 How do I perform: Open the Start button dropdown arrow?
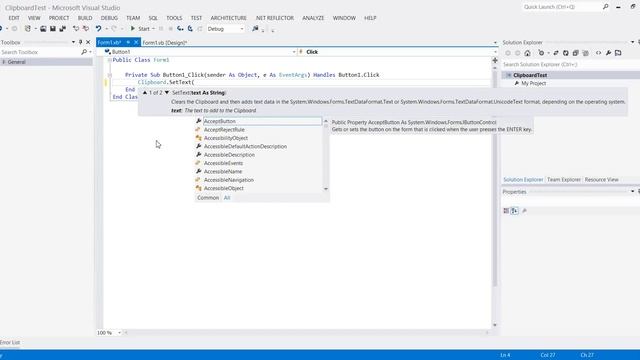point(153,29)
